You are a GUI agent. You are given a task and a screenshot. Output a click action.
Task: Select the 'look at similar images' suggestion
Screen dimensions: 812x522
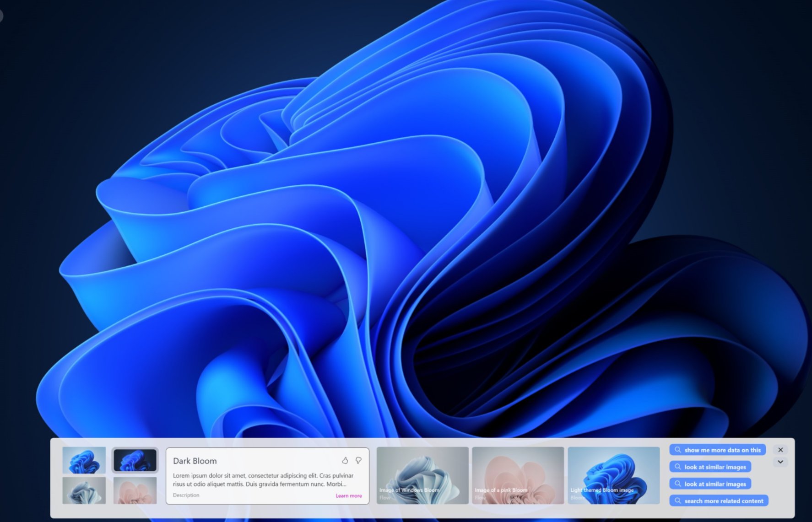714,467
